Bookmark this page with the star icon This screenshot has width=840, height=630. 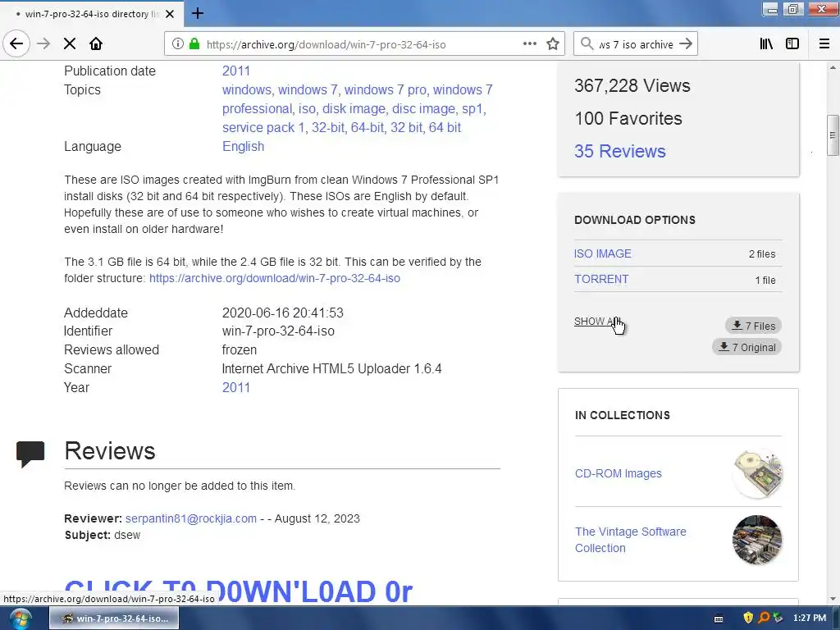[553, 44]
